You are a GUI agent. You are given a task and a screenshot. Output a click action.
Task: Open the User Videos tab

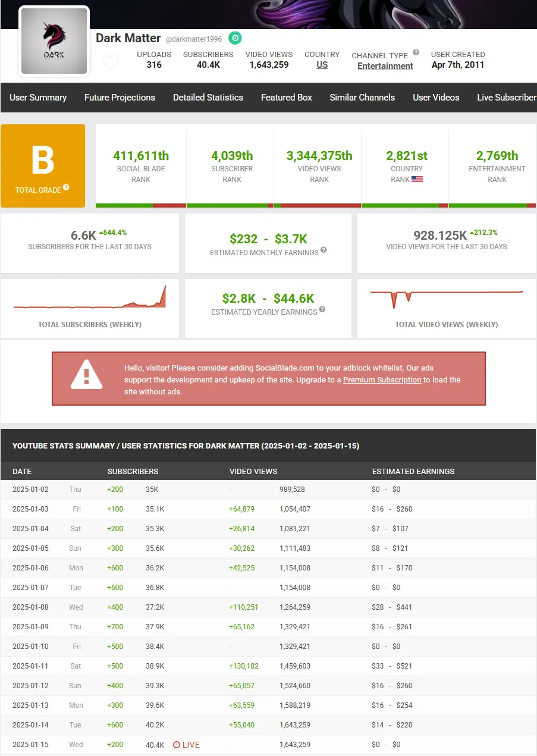(436, 98)
